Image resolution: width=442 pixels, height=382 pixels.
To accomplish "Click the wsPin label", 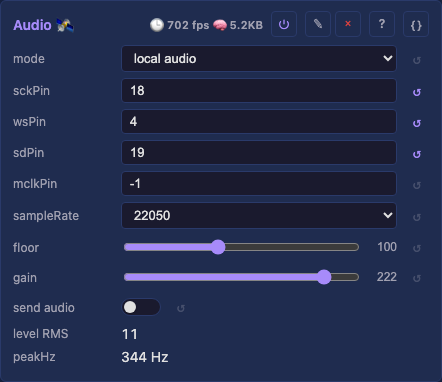I will coord(29,122).
